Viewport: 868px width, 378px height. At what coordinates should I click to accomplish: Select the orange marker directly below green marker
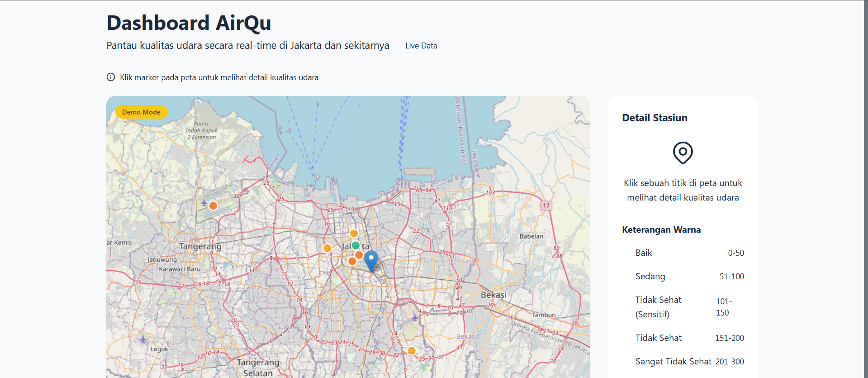(x=359, y=255)
